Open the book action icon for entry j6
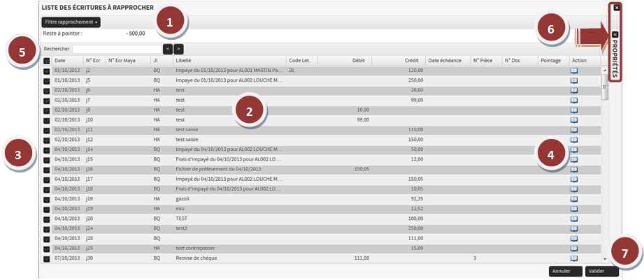This screenshot has width=644, height=280. tap(574, 90)
